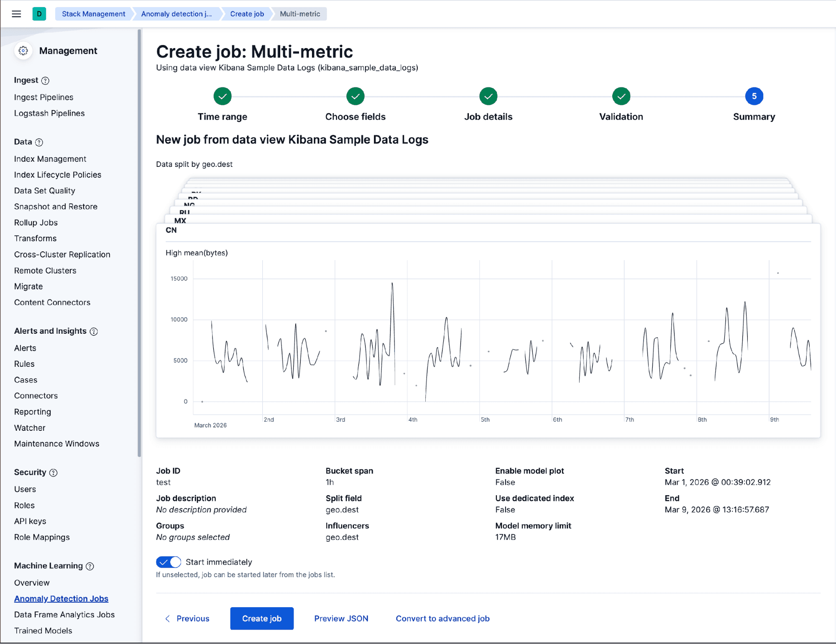This screenshot has width=836, height=644.
Task: Click the Management gear icon
Action: [23, 51]
